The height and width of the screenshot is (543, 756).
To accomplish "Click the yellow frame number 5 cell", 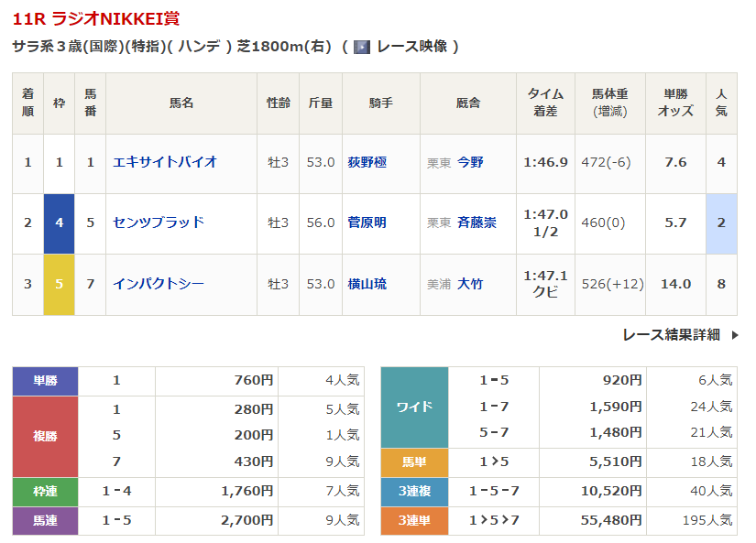I will 59,285.
